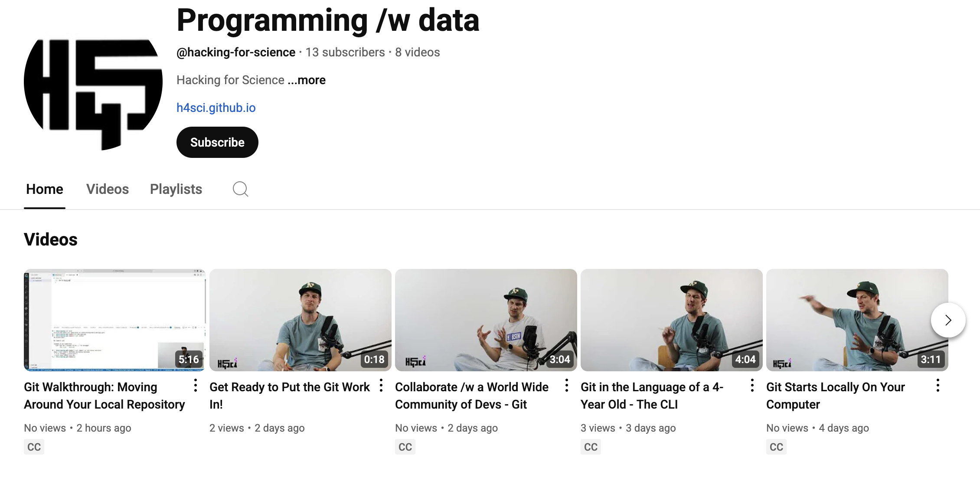Select the Home tab
980x478 pixels.
[45, 189]
